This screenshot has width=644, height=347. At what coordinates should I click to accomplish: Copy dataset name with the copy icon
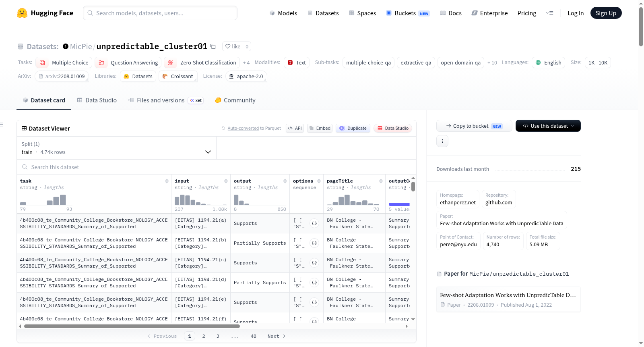[213, 46]
